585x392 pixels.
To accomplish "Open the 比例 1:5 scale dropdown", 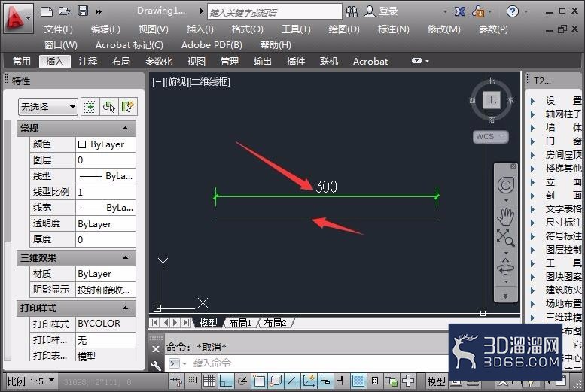I will (x=31, y=381).
